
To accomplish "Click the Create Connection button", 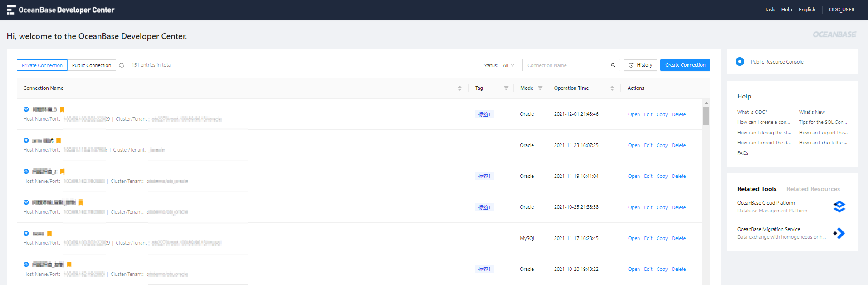I will 685,65.
